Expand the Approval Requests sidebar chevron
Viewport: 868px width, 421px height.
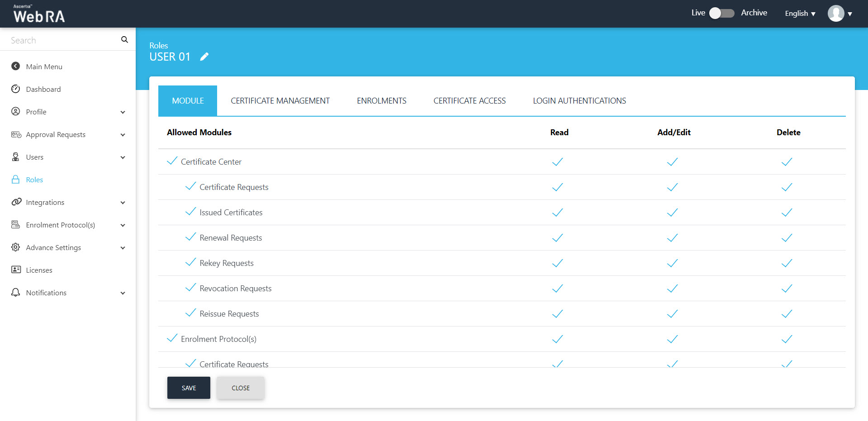(x=123, y=135)
